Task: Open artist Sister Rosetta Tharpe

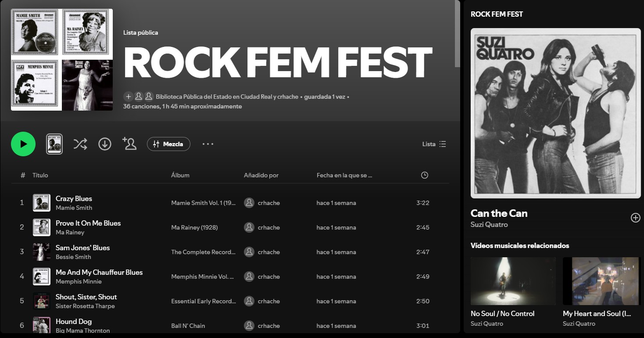Action: tap(85, 306)
